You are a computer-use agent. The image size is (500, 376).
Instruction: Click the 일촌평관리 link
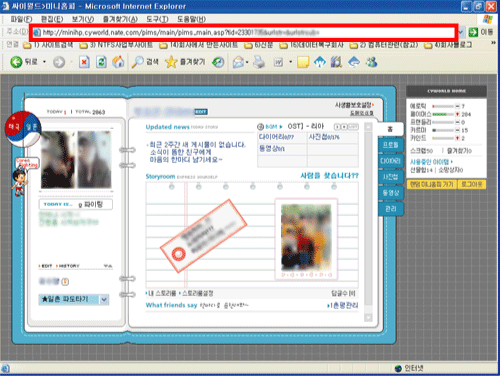tap(343, 305)
